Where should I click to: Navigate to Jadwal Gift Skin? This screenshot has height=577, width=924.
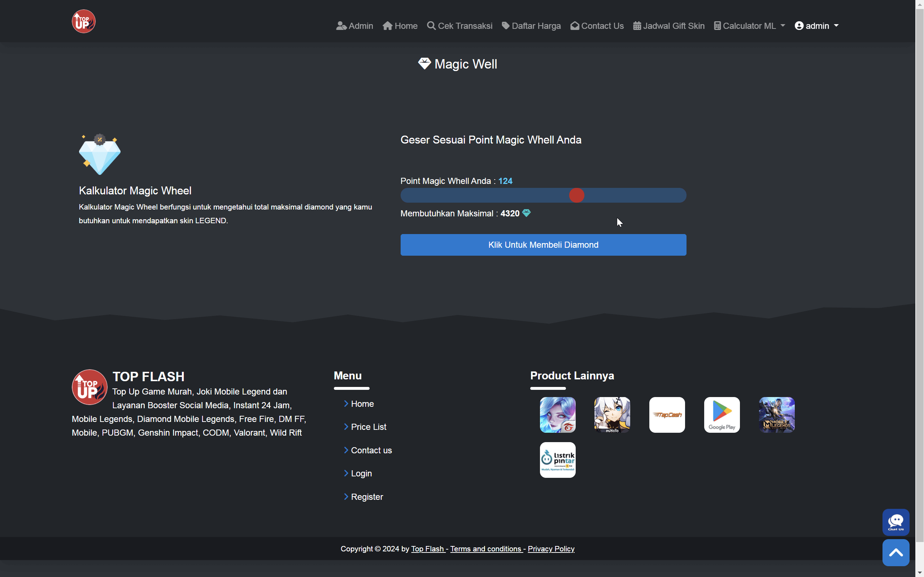tap(669, 26)
